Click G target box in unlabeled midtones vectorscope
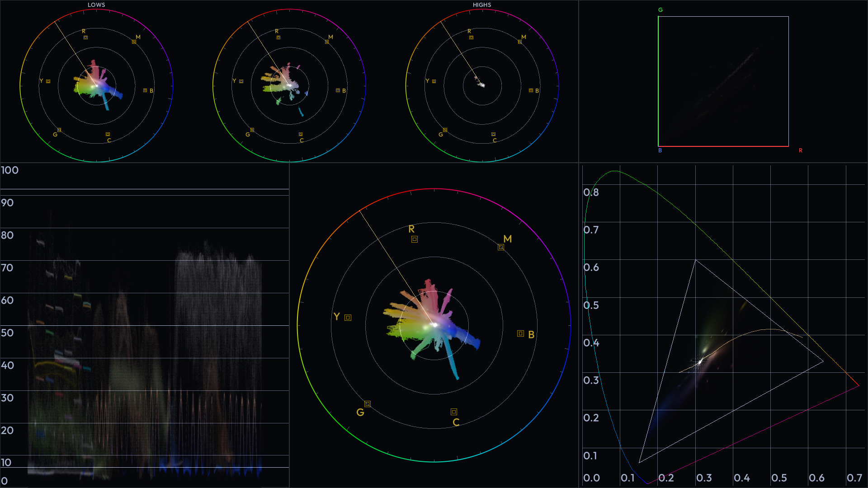The image size is (868, 488). click(252, 130)
